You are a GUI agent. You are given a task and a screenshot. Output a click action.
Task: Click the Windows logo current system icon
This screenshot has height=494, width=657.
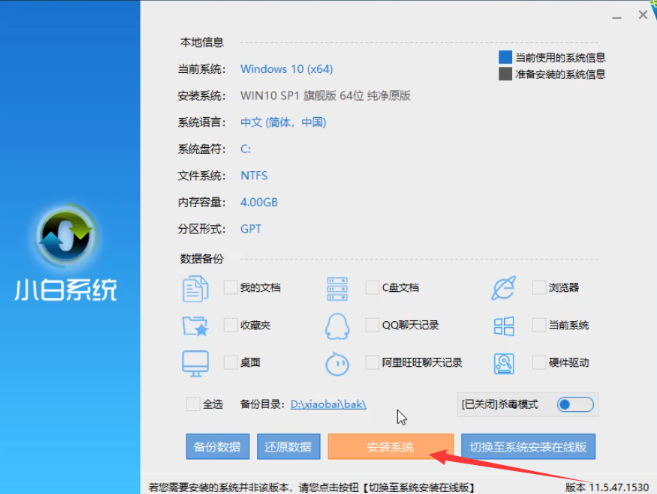503,325
